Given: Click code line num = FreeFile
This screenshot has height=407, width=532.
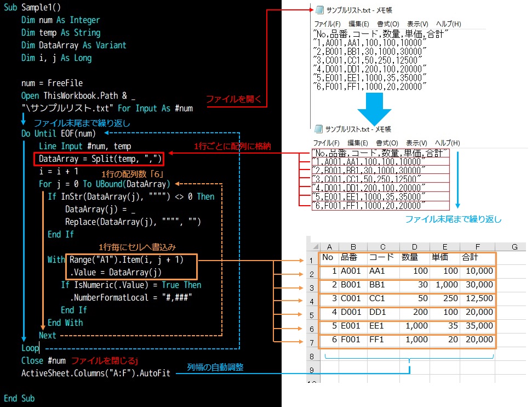Looking at the screenshot, I should [x=52, y=83].
